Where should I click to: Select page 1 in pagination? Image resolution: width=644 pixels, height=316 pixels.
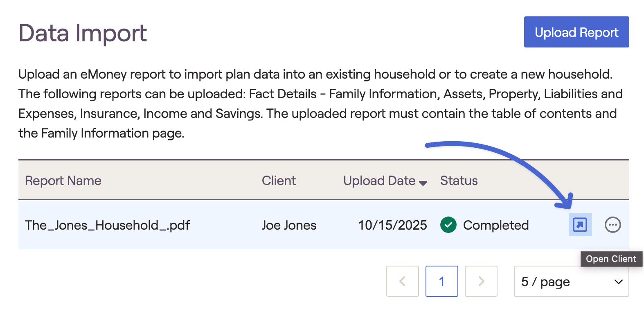pos(441,281)
